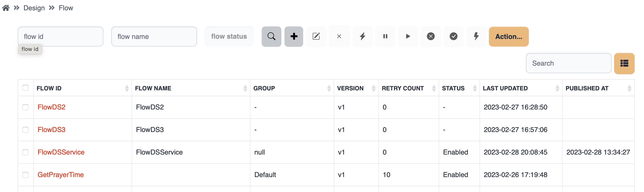Open the Action... dropdown menu
644x192 pixels.
[x=508, y=36]
